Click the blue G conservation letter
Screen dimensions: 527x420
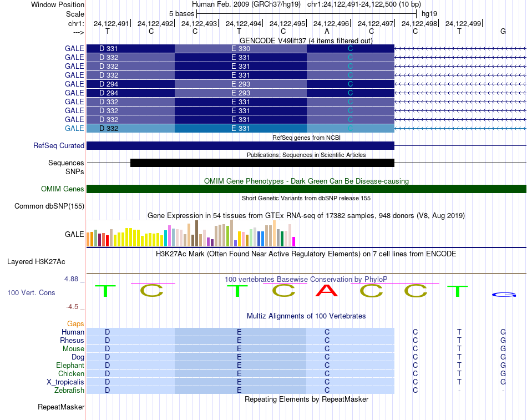[x=504, y=295]
